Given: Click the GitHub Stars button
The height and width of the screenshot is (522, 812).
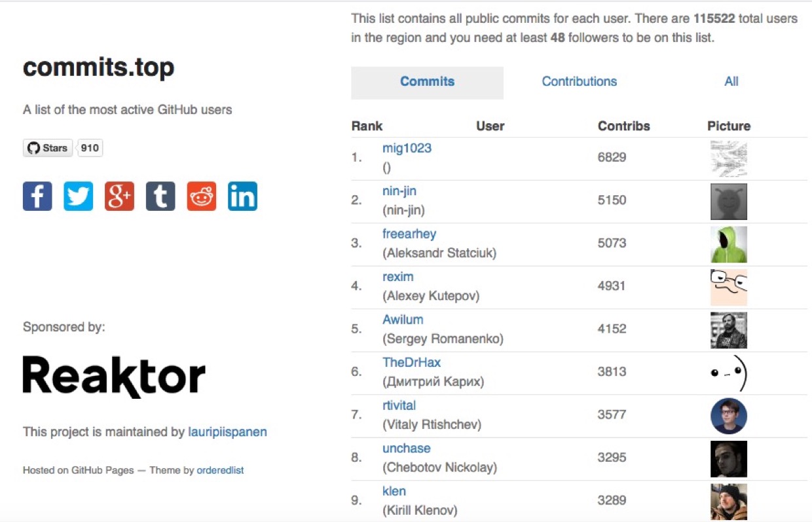Looking at the screenshot, I should pyautogui.click(x=47, y=148).
